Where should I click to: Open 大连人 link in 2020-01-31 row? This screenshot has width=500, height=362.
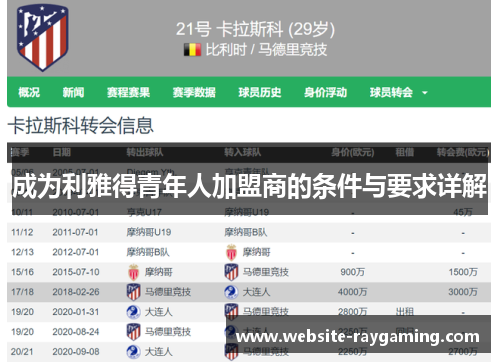(x=159, y=312)
